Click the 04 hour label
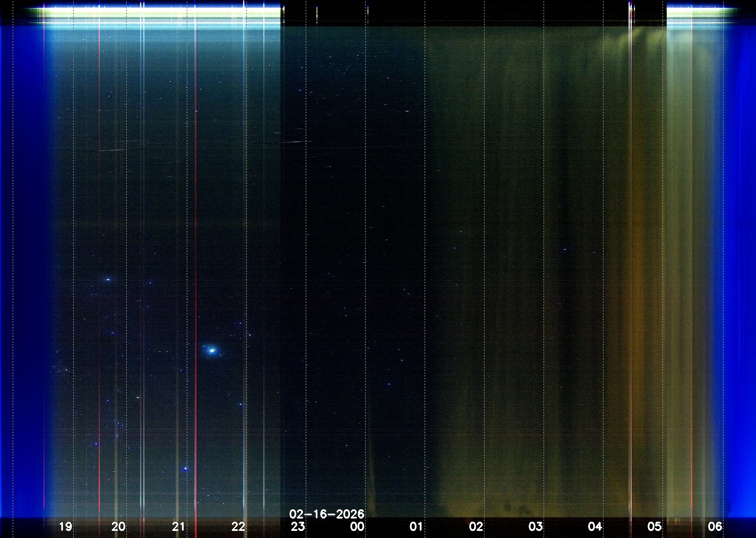Viewport: 756px width, 538px height. pos(595,526)
